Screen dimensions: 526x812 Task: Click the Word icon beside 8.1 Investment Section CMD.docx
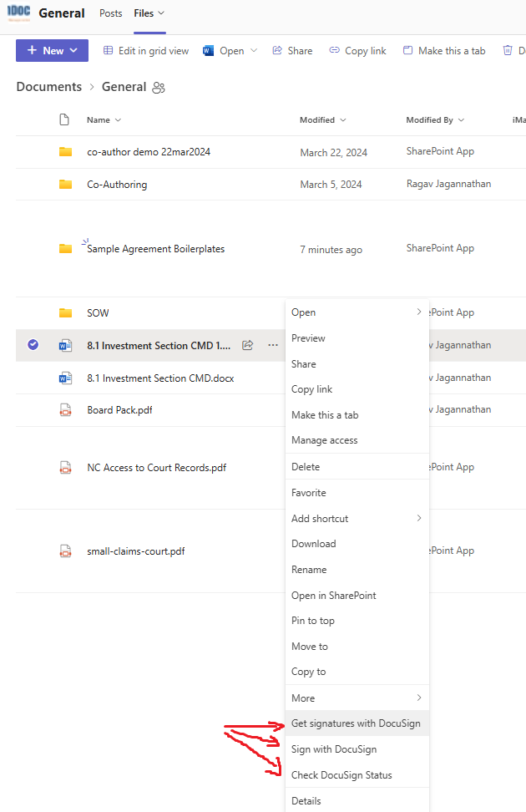(65, 377)
